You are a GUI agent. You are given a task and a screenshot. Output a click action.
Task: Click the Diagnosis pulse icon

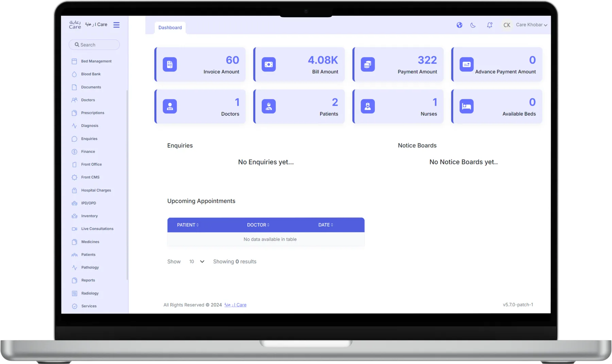coord(74,126)
